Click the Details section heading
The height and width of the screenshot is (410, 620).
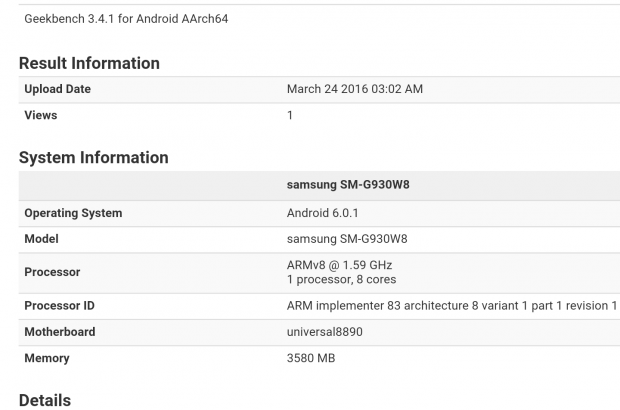coord(45,400)
